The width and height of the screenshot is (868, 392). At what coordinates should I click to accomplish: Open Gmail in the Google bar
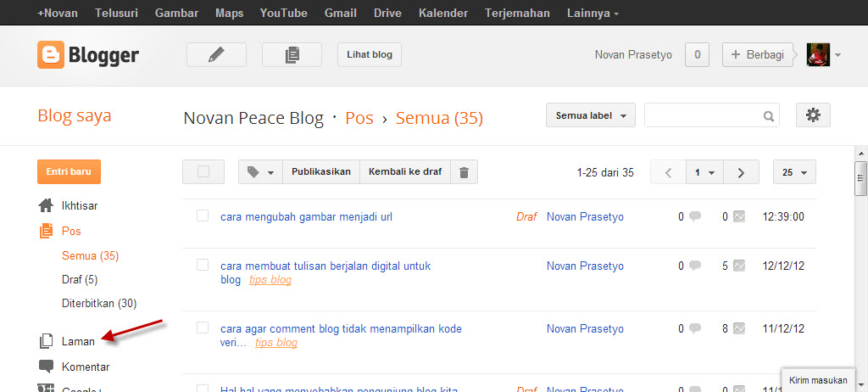click(340, 13)
